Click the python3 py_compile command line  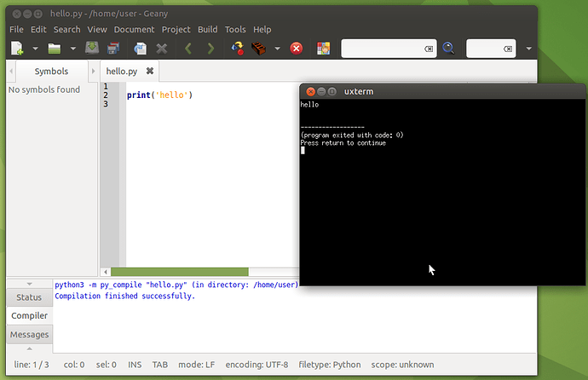coord(176,285)
